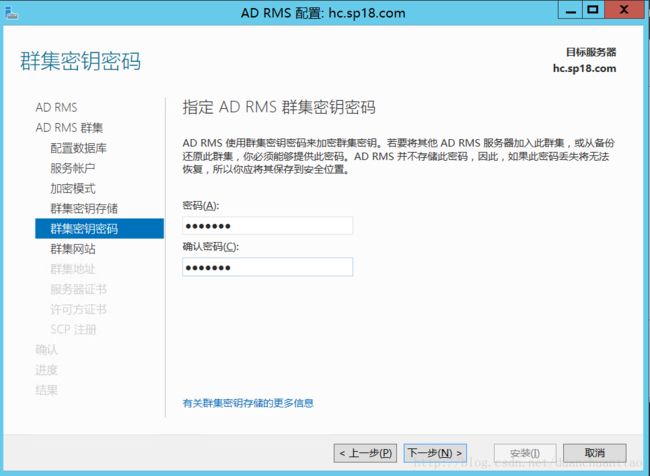Click 下一步(N) next button

[x=435, y=453]
